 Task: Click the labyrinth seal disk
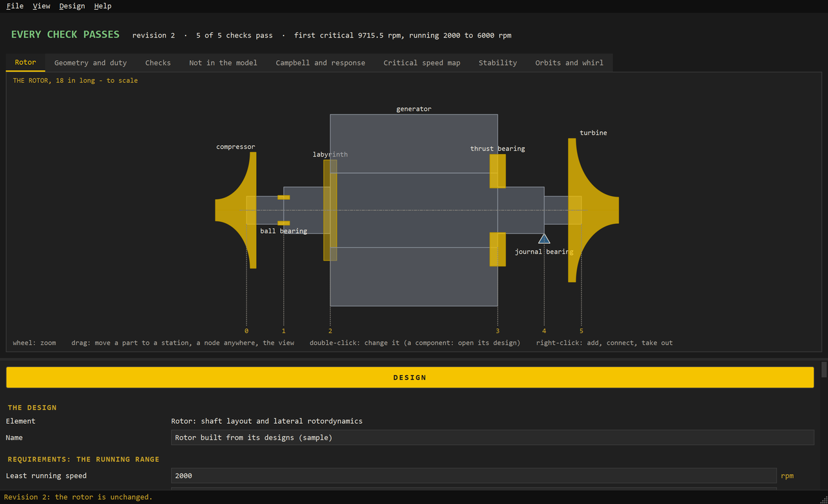pos(331,210)
